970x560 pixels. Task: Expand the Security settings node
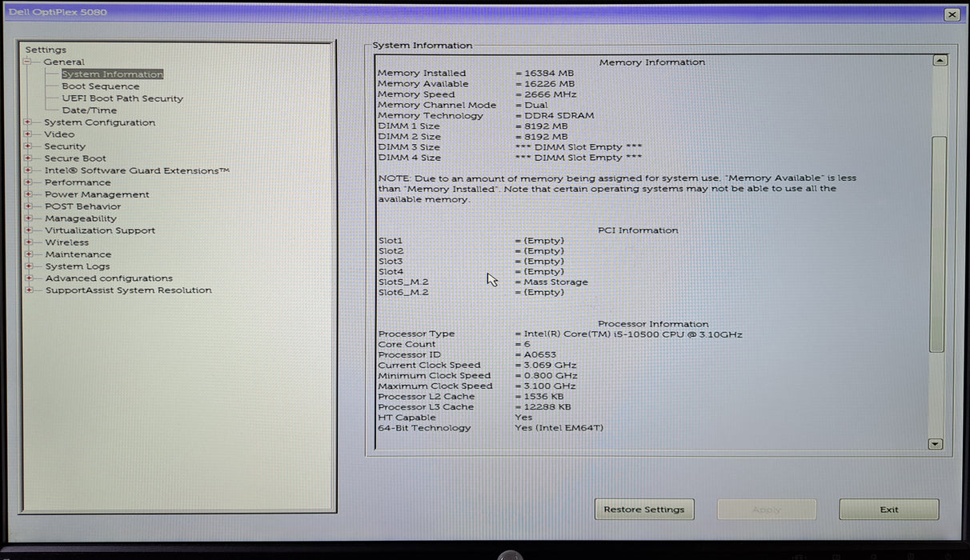tap(28, 146)
